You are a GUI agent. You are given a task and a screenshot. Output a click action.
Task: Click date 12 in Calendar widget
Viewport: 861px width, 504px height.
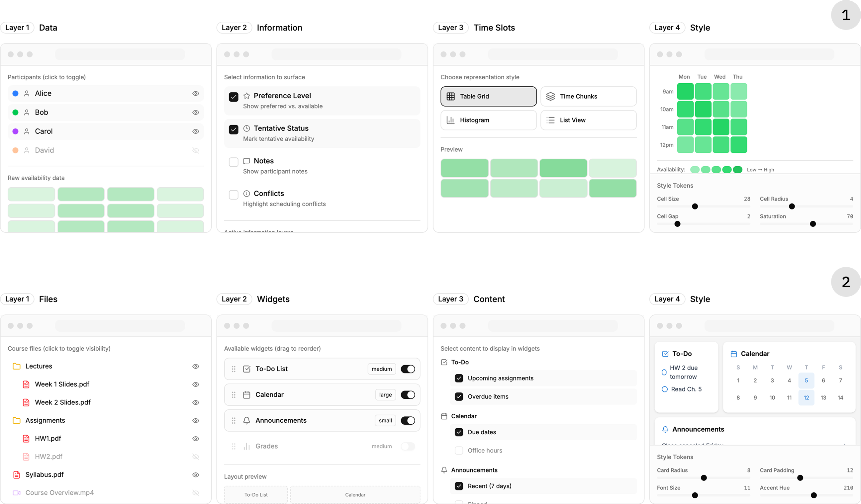point(806,397)
